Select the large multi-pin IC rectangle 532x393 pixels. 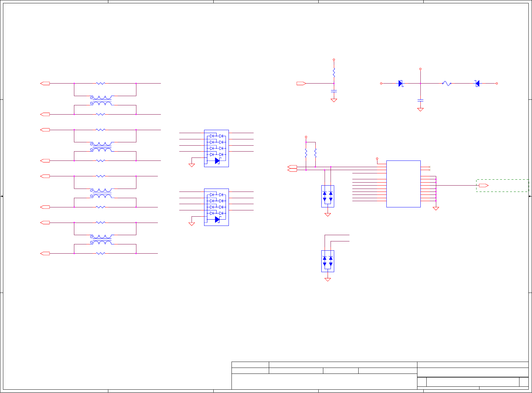404,184
